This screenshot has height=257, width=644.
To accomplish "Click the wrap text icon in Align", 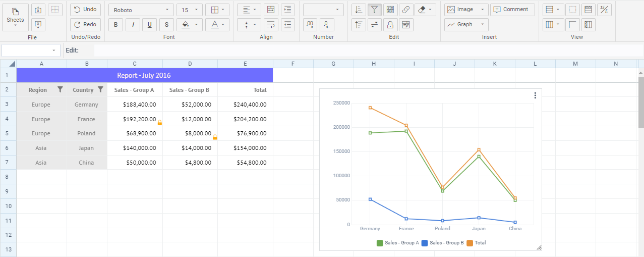I will [x=271, y=25].
